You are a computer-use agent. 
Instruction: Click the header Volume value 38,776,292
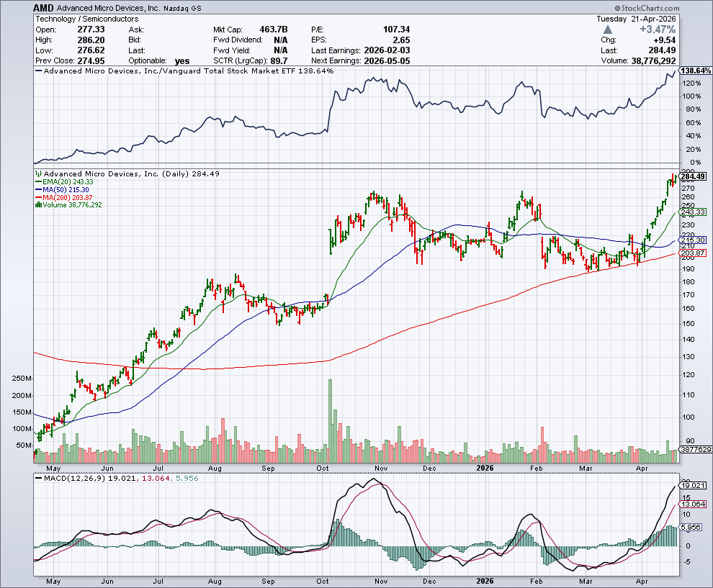pos(653,61)
